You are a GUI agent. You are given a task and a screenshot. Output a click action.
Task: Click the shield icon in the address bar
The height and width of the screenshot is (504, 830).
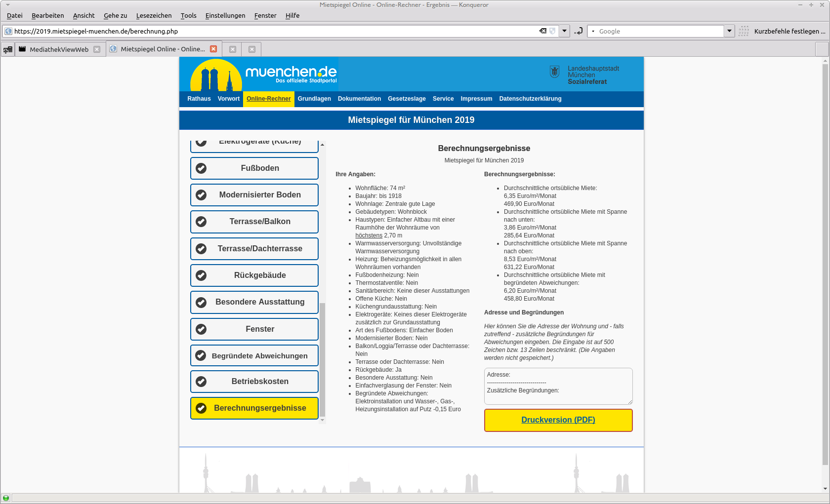coord(552,31)
